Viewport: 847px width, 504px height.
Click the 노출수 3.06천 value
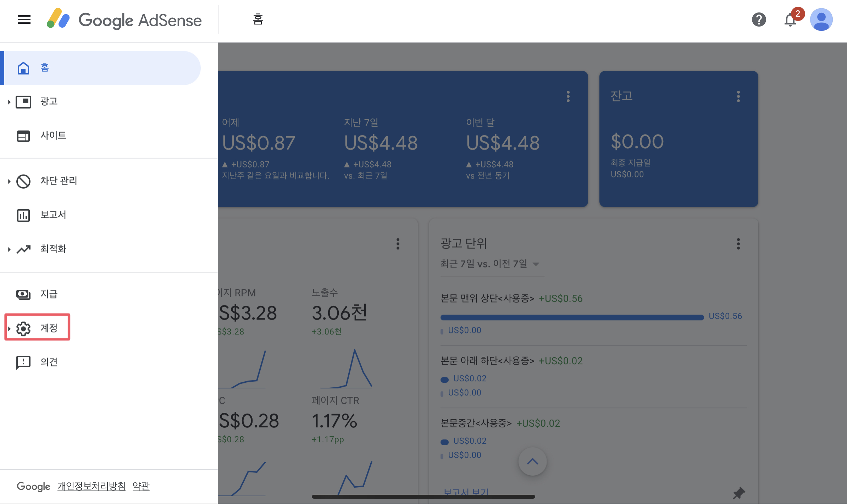(339, 313)
